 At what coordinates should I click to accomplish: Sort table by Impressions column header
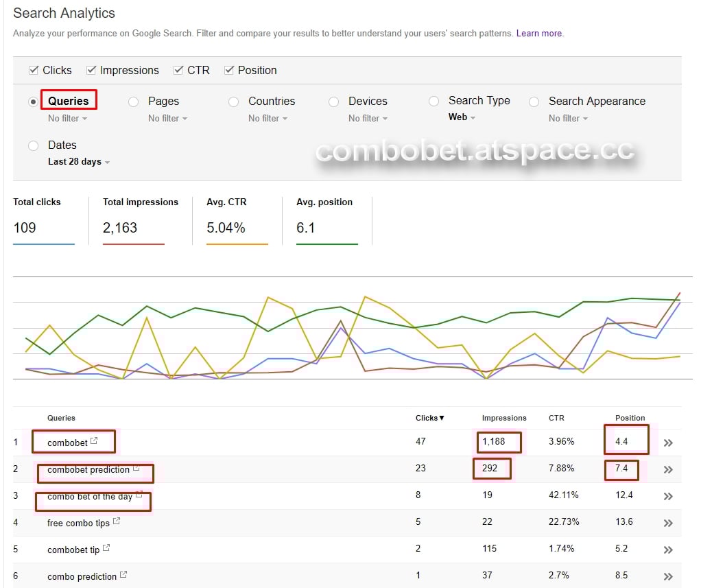[x=504, y=418]
